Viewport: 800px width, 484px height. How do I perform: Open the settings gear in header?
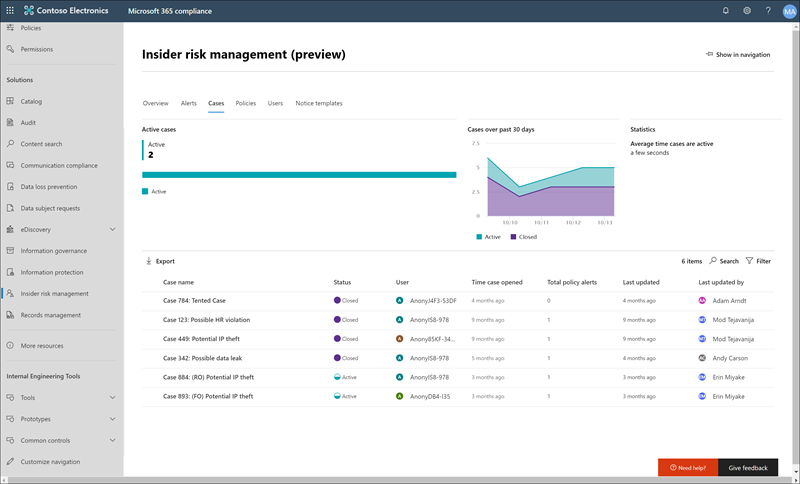(747, 10)
